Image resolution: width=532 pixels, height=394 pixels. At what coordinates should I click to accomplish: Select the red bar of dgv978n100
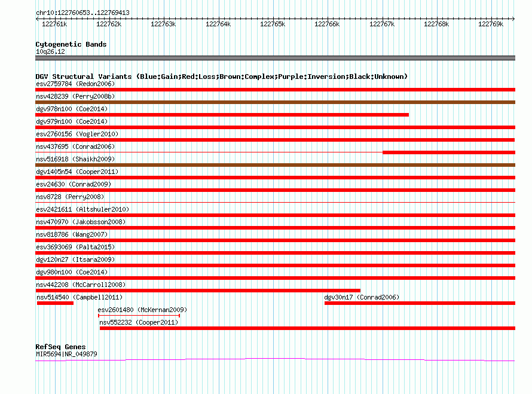pyautogui.click(x=222, y=115)
